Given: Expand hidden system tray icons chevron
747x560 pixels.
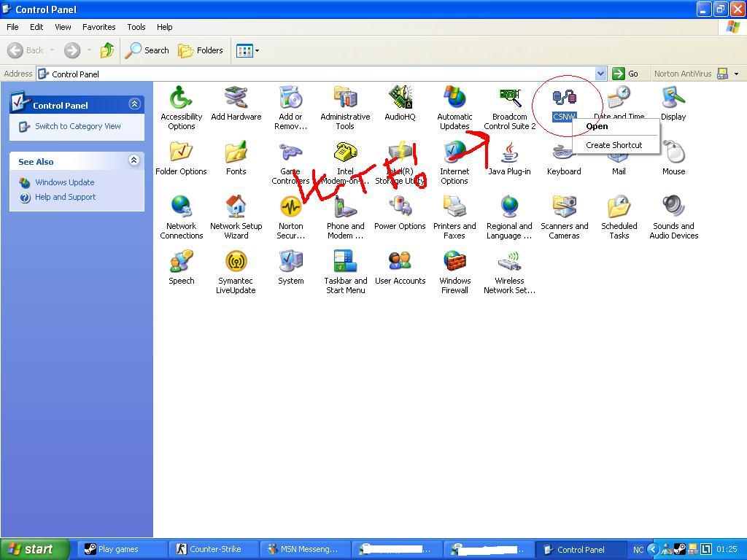Looking at the screenshot, I should pos(654,550).
